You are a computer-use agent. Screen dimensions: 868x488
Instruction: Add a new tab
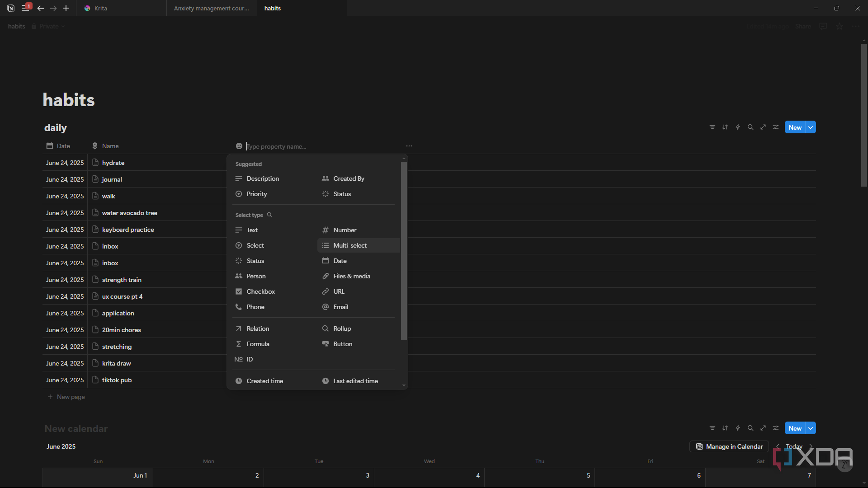point(66,8)
